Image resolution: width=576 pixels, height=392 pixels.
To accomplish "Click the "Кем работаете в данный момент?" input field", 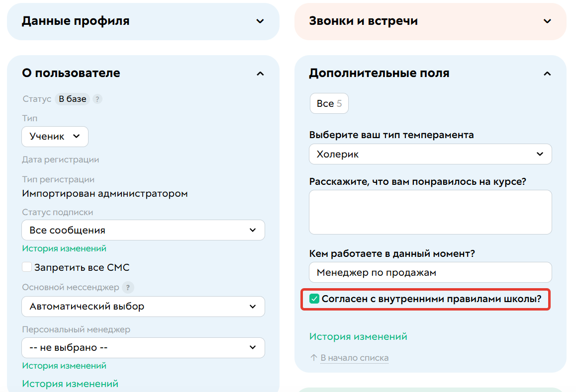I will [x=430, y=272].
